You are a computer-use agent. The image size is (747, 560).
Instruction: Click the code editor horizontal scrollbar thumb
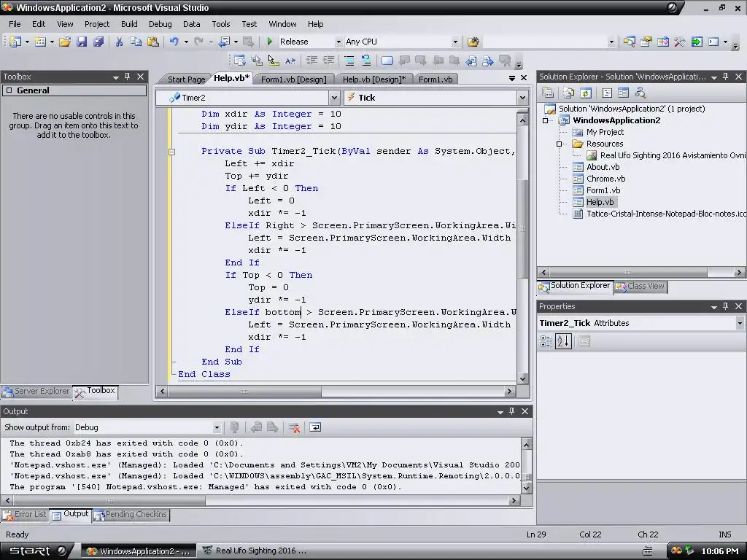(x=244, y=392)
